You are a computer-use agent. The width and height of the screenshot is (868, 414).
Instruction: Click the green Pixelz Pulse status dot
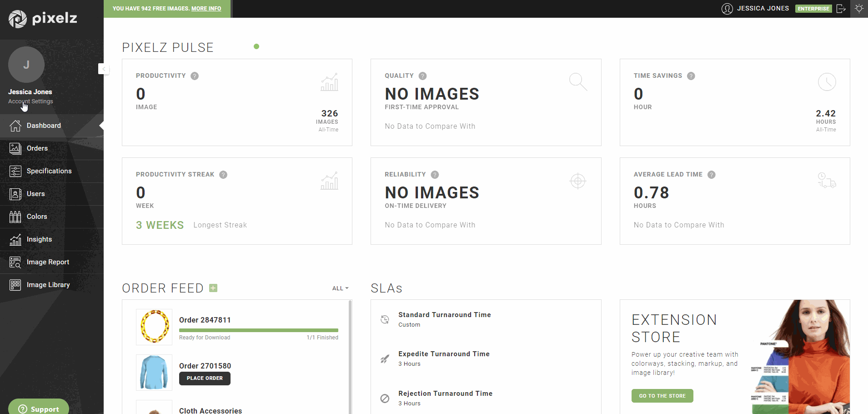click(x=256, y=46)
